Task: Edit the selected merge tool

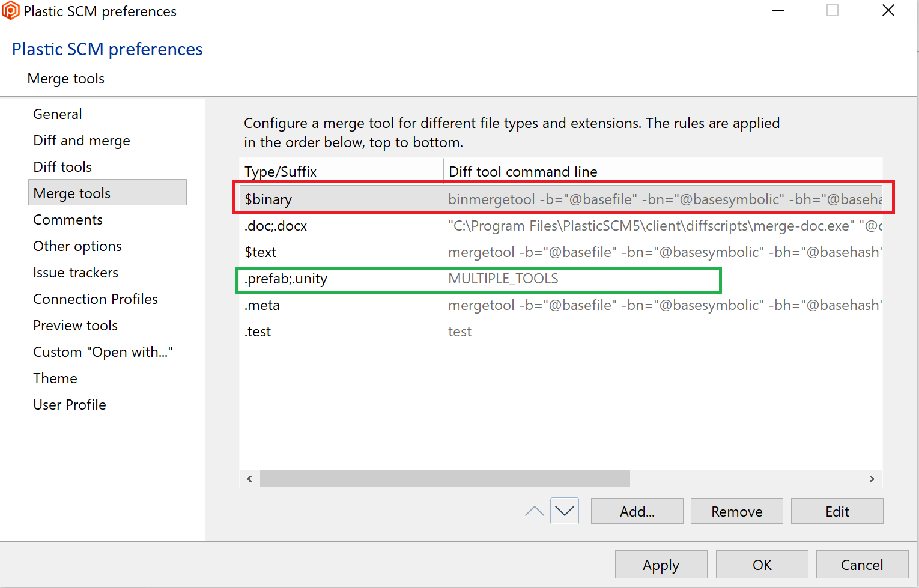Action: (837, 511)
